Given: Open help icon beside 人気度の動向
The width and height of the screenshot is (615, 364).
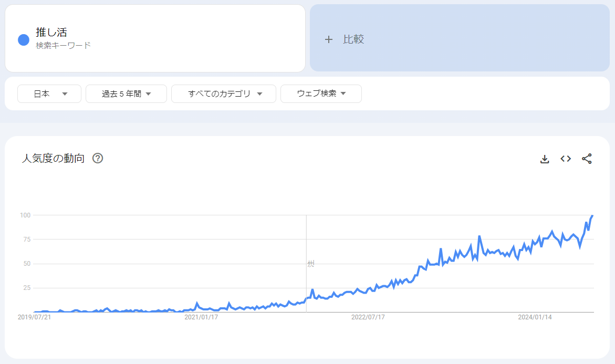Looking at the screenshot, I should click(x=98, y=158).
